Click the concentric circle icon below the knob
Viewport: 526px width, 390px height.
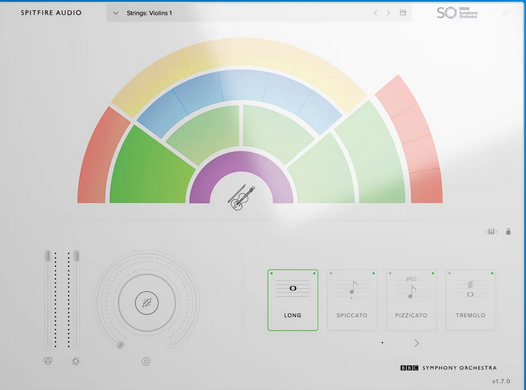[146, 361]
